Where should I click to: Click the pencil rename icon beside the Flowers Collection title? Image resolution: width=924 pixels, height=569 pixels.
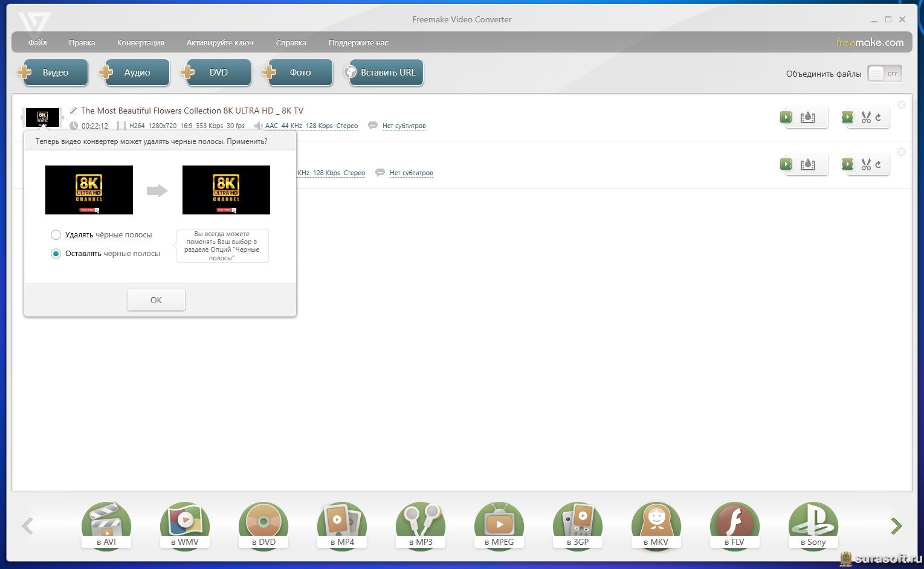(x=73, y=111)
